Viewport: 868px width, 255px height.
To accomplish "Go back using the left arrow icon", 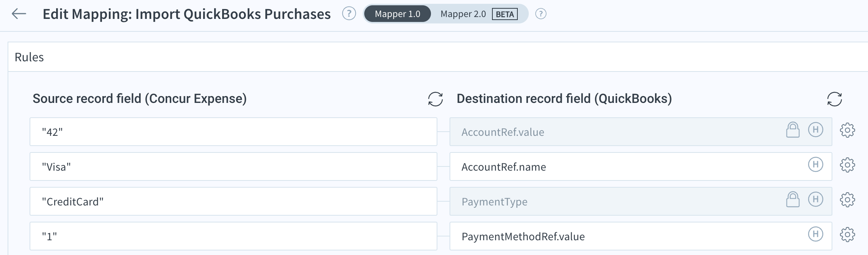I will (x=19, y=14).
